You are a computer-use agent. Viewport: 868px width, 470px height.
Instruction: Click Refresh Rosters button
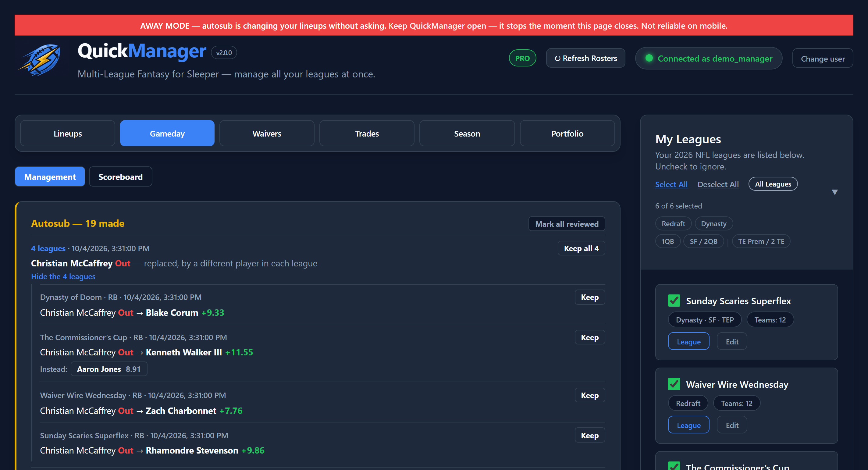coord(586,58)
